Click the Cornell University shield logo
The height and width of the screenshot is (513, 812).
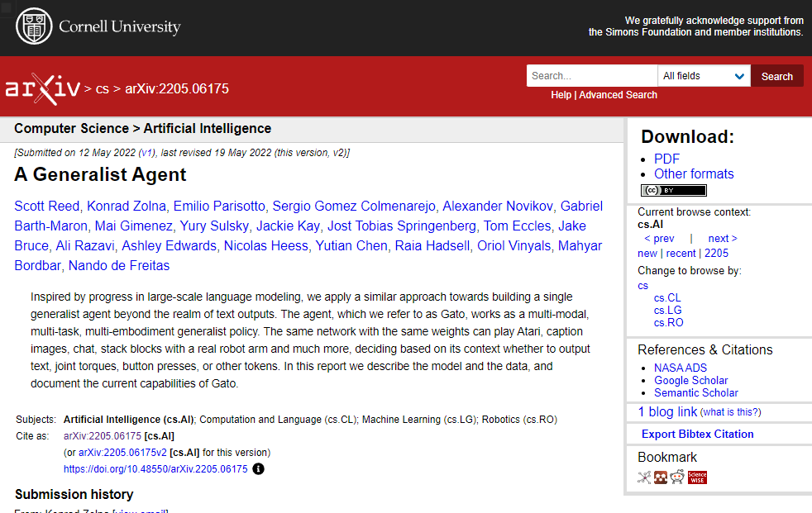(32, 27)
